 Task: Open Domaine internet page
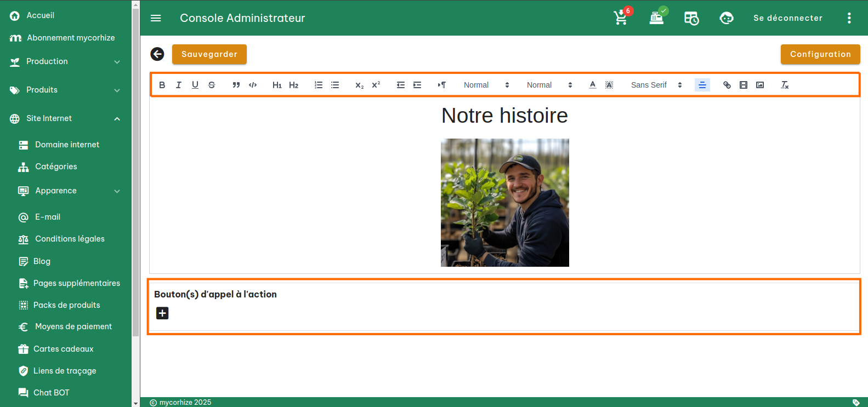click(66, 145)
